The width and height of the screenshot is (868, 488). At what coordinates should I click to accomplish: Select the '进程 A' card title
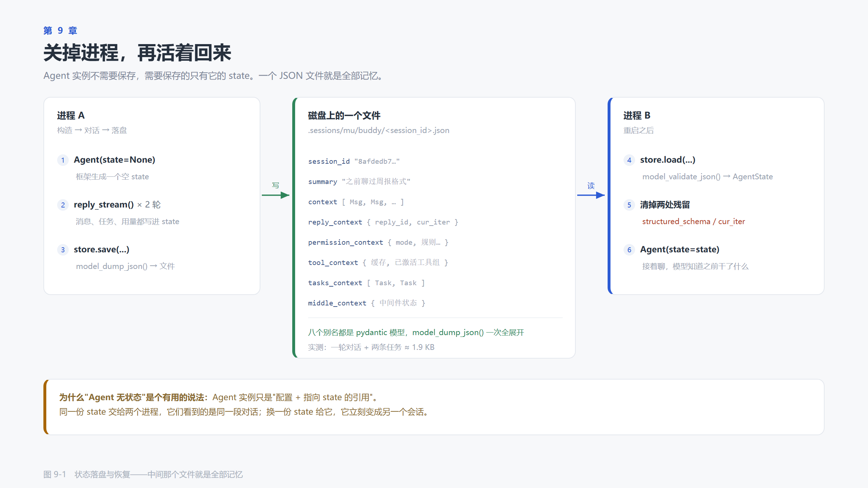click(x=71, y=115)
